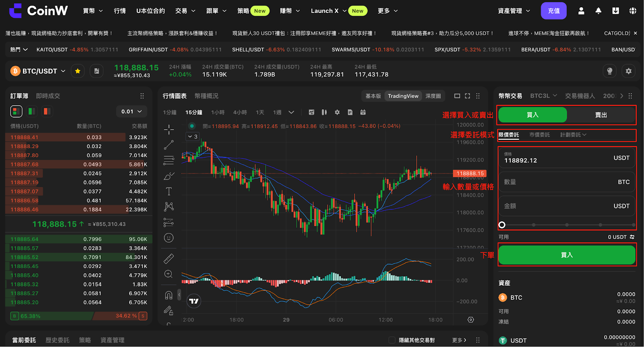Select the ruler measure tool
The image size is (644, 347).
(169, 258)
